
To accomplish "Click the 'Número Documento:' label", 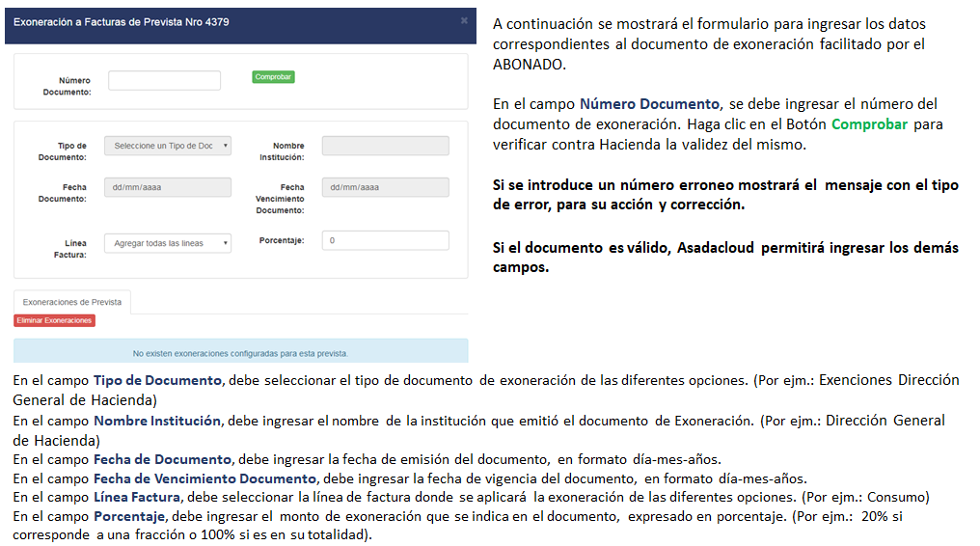I will (x=67, y=86).
